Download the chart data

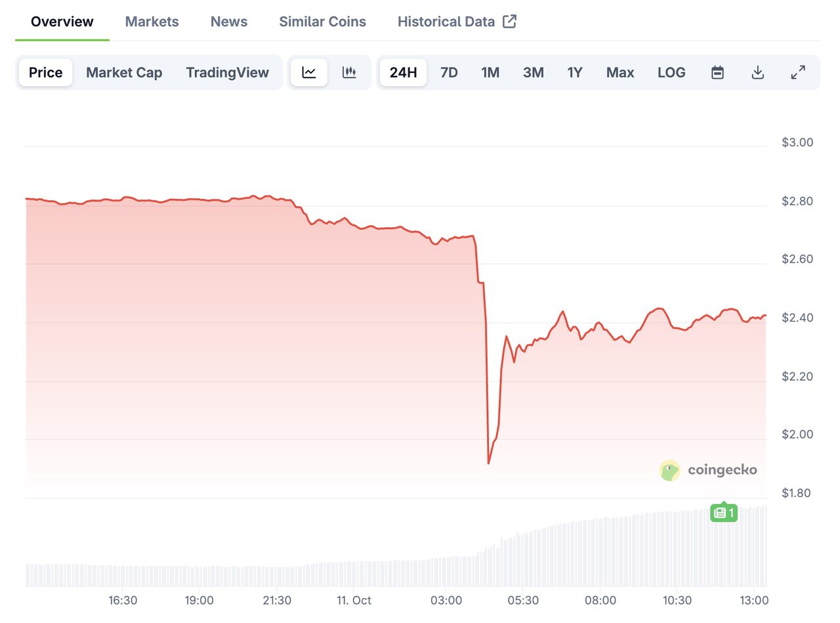[x=757, y=72]
